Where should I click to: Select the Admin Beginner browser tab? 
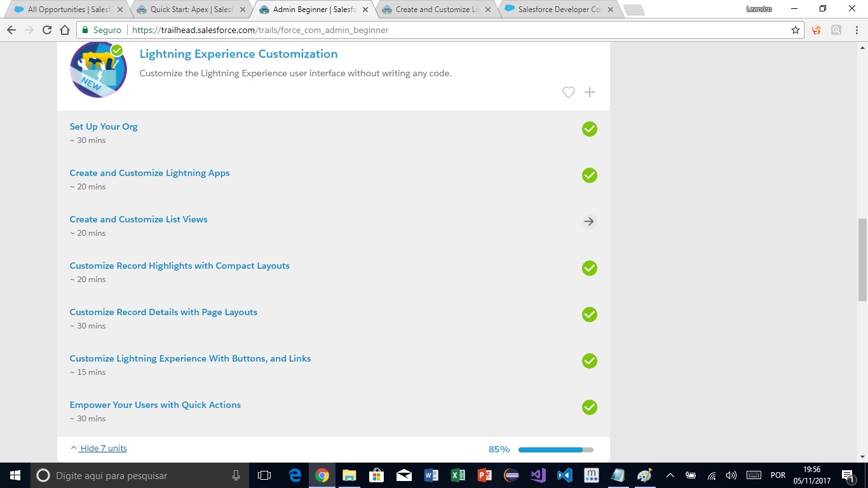point(313,10)
